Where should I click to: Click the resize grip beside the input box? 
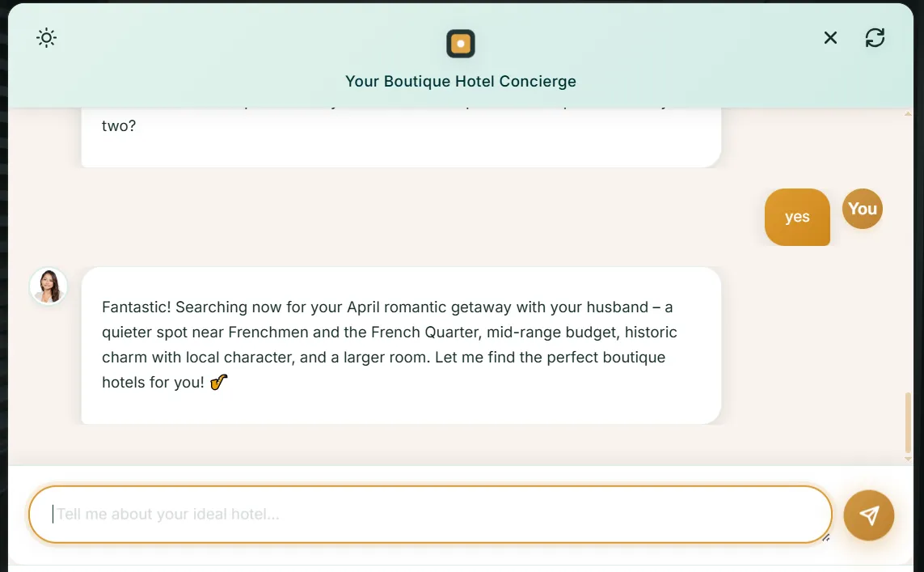(x=826, y=536)
